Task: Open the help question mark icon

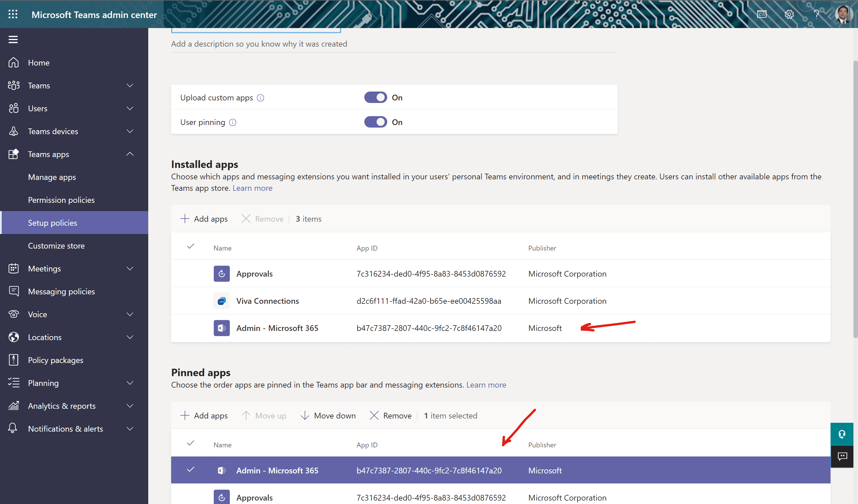Action: (816, 14)
